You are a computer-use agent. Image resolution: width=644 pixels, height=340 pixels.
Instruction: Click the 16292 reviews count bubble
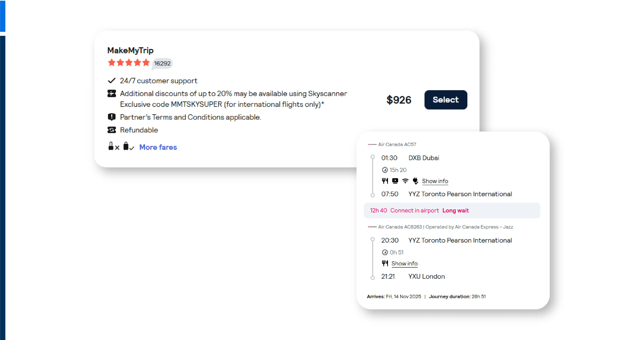pos(162,63)
